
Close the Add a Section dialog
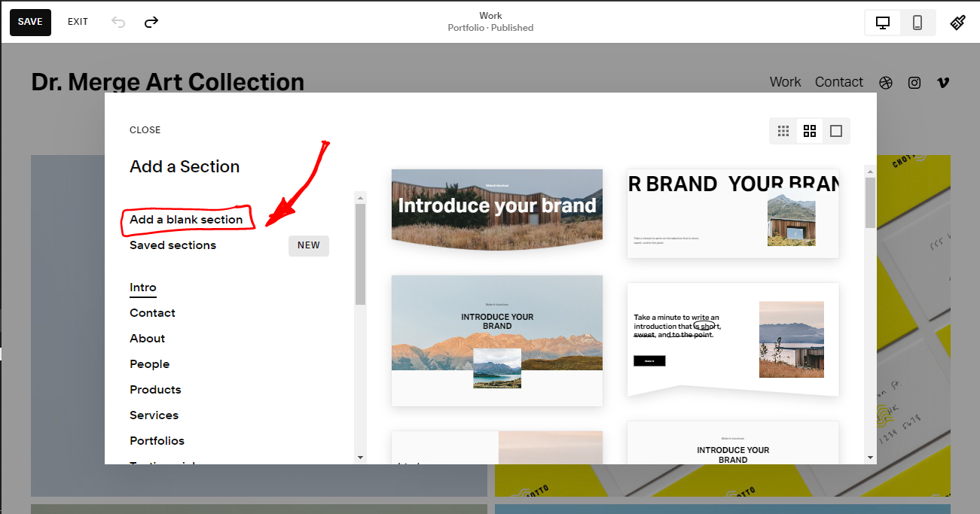pyautogui.click(x=145, y=130)
